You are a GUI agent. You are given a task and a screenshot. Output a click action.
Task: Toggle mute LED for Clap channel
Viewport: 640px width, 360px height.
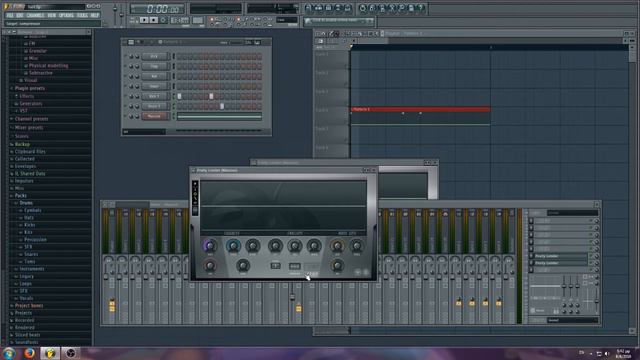tap(125, 66)
